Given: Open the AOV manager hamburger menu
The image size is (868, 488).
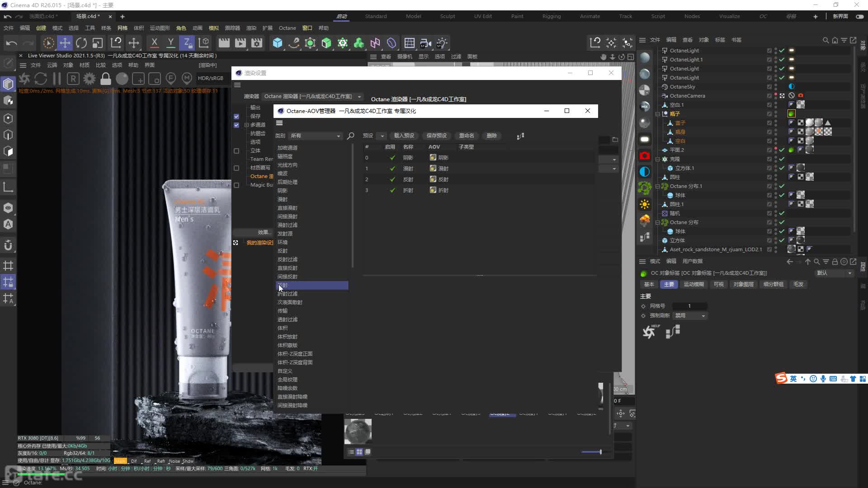Looking at the screenshot, I should coord(279,123).
